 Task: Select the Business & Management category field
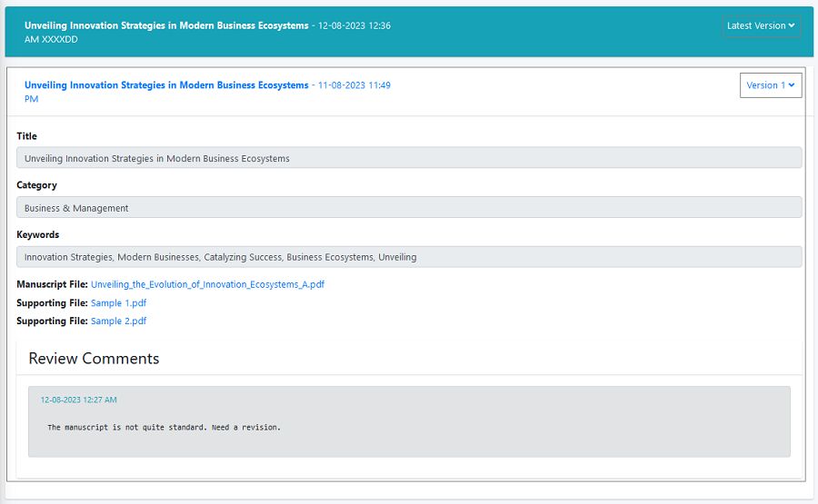pyautogui.click(x=409, y=208)
